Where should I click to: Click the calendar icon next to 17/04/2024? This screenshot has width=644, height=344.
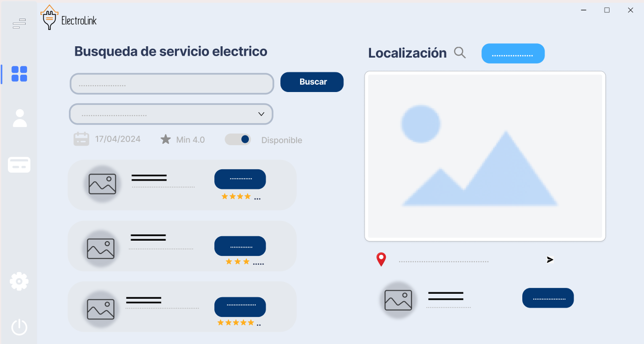81,139
